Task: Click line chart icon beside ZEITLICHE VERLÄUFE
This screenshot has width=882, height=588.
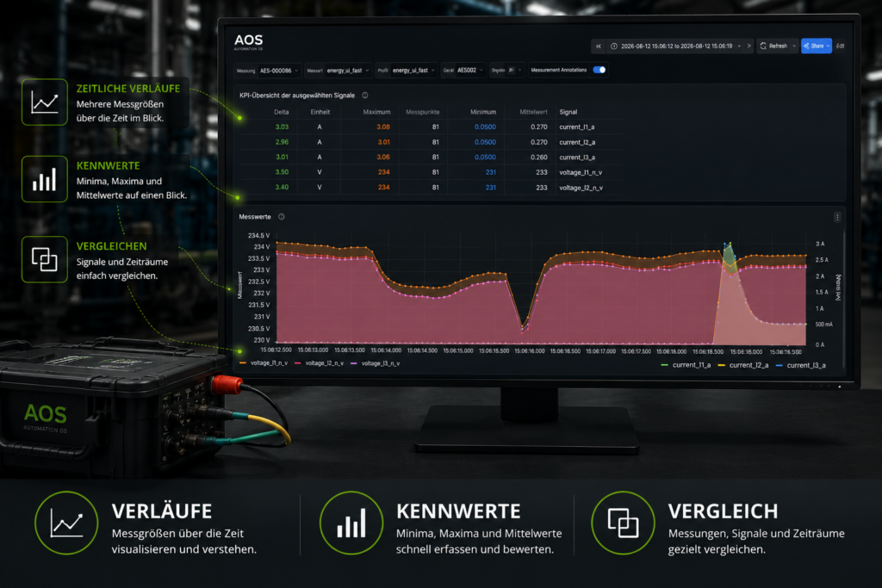Action: tap(45, 102)
